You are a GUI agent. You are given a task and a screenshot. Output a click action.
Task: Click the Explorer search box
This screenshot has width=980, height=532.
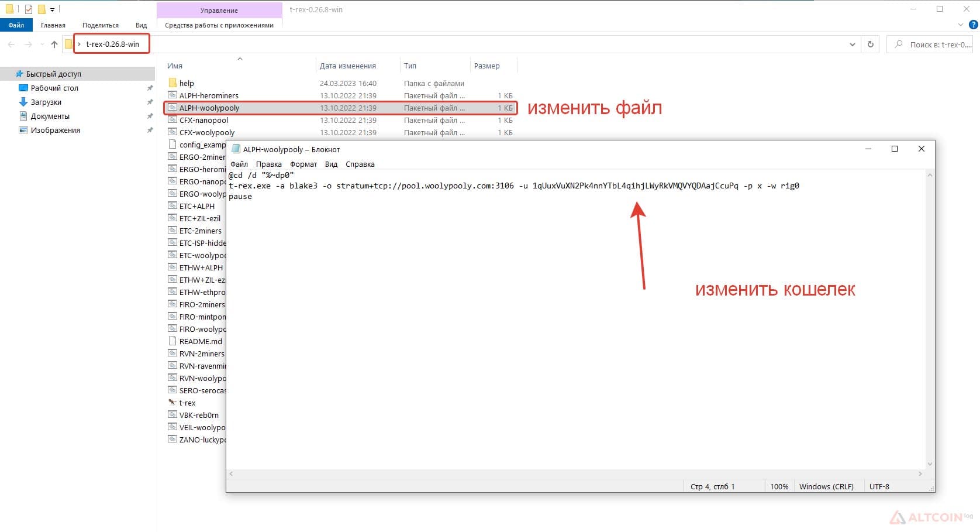pyautogui.click(x=930, y=44)
